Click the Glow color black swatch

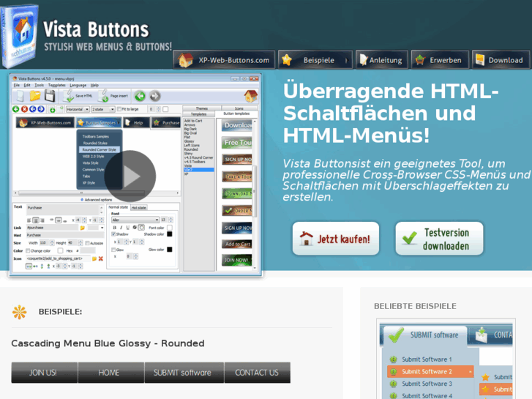pyautogui.click(x=170, y=250)
